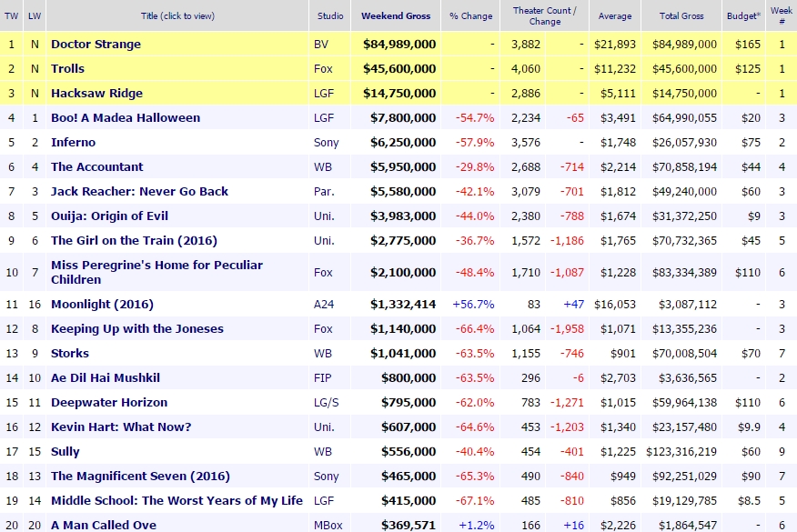Open Kevin Hart: What Now? page
Screen dimensions: 797x532
coord(121,427)
